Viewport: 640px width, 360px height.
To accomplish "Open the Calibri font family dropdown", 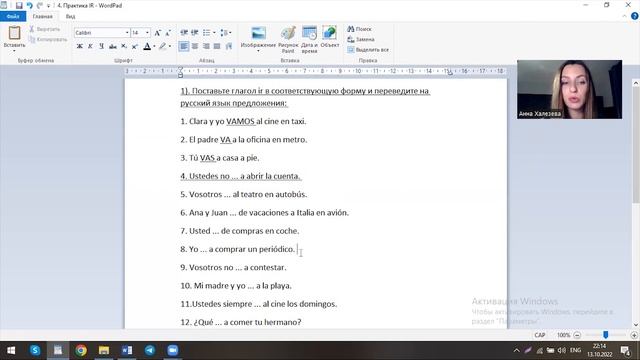I will pyautogui.click(x=127, y=33).
